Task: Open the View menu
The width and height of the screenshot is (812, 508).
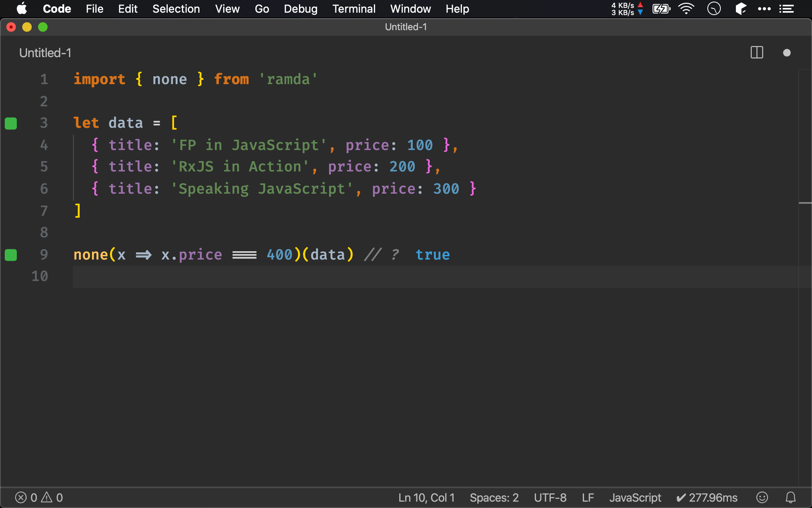Action: click(227, 9)
